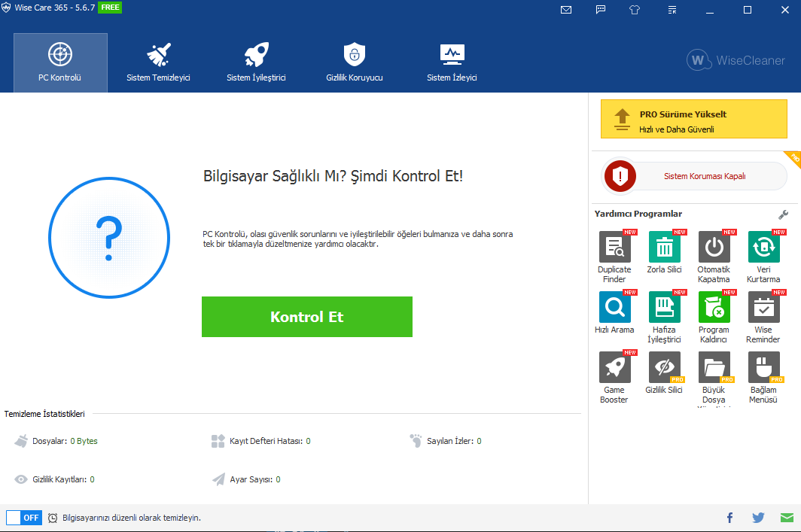Open the Hızlı Arama utility

pos(614,313)
